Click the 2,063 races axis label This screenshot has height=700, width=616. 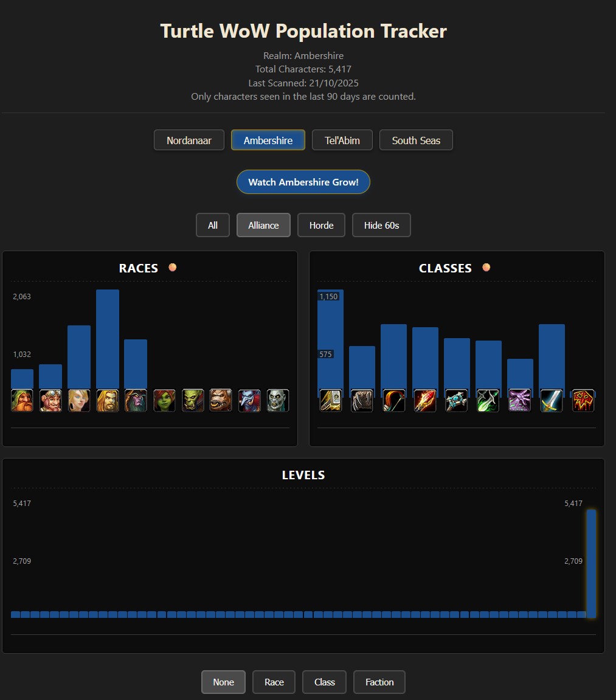point(22,296)
